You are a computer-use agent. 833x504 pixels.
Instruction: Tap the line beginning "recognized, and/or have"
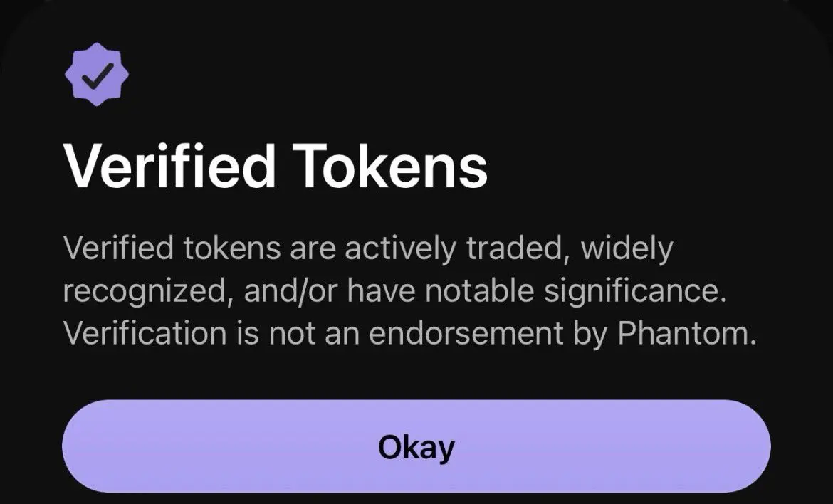tap(394, 291)
